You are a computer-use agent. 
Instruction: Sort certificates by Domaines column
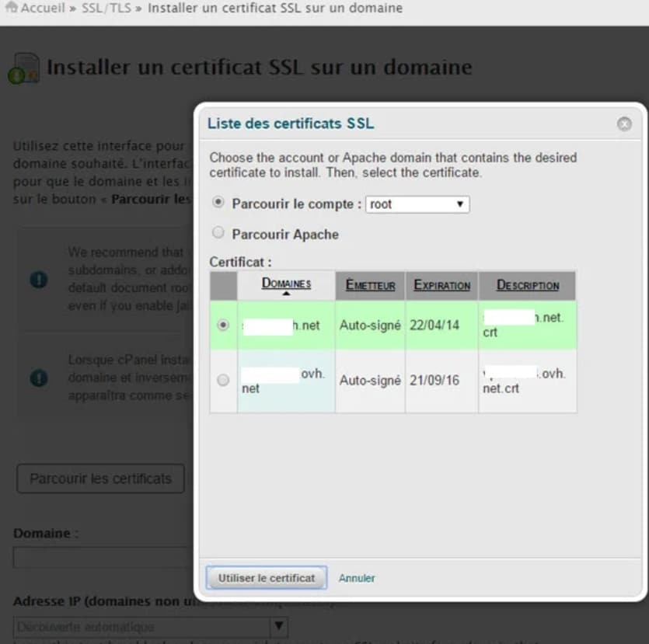tap(286, 284)
